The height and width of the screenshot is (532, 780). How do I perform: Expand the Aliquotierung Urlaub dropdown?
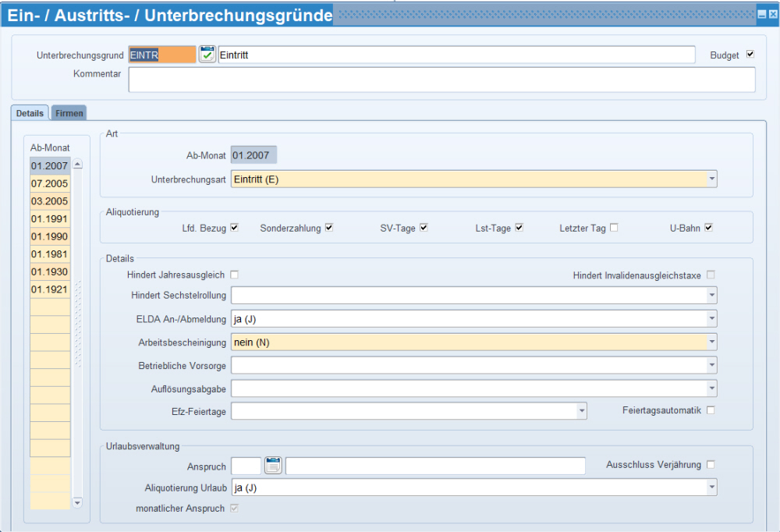point(711,488)
